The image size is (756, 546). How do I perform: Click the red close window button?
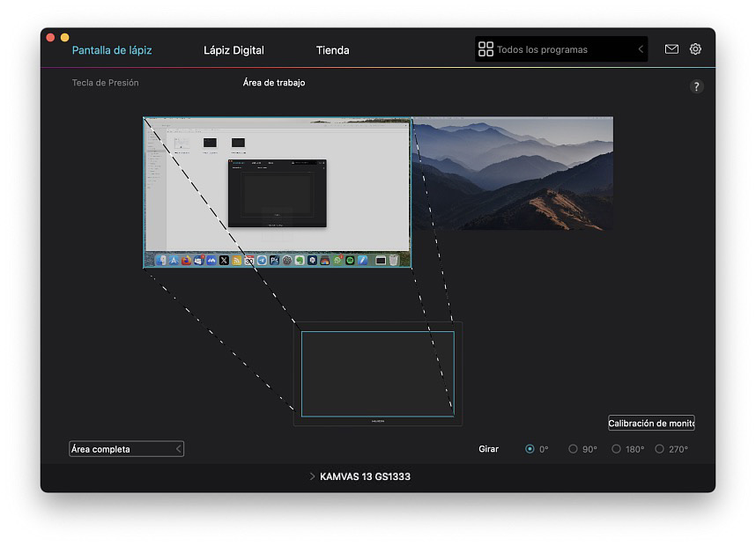coord(50,37)
